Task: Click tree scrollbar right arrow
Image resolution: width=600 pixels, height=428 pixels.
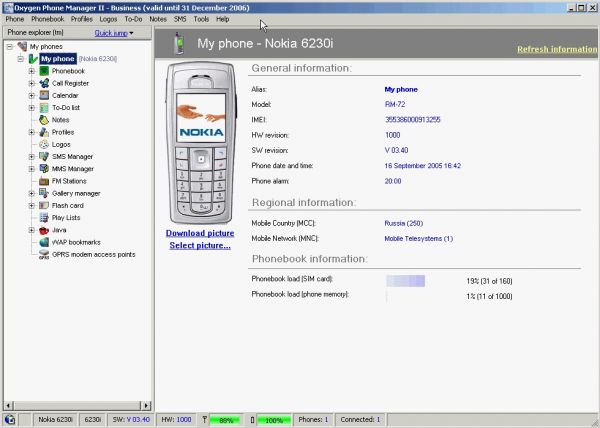Action: pyautogui.click(x=146, y=405)
